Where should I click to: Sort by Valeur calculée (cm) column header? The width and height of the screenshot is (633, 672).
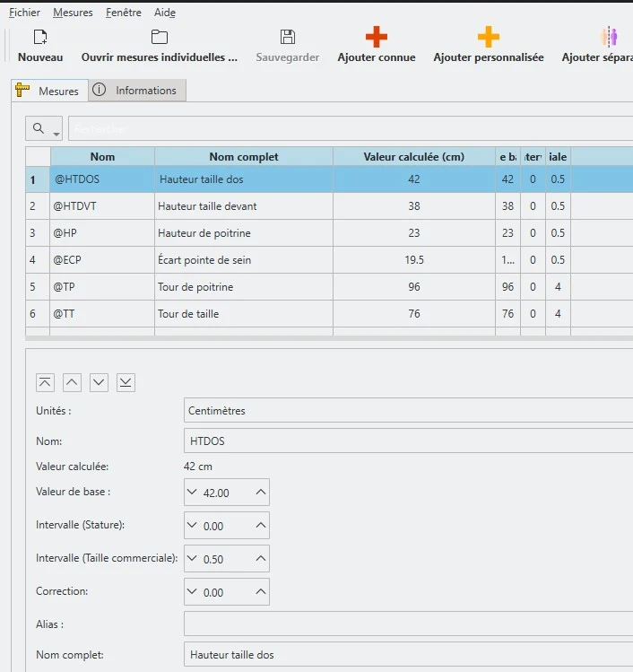click(413, 157)
